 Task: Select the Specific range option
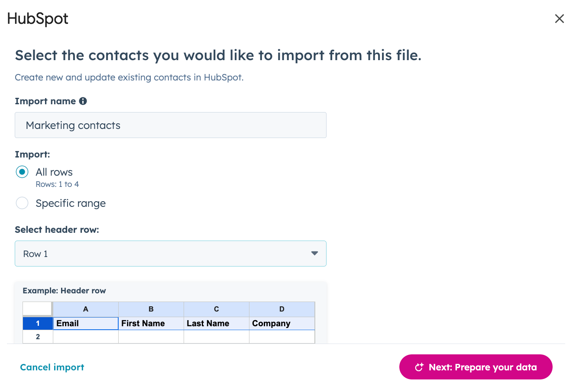pyautogui.click(x=22, y=203)
